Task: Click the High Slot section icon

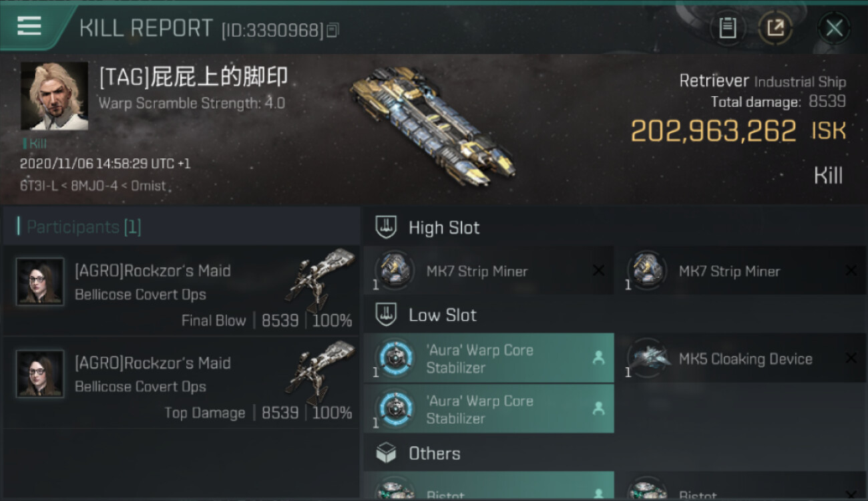Action: pyautogui.click(x=386, y=227)
